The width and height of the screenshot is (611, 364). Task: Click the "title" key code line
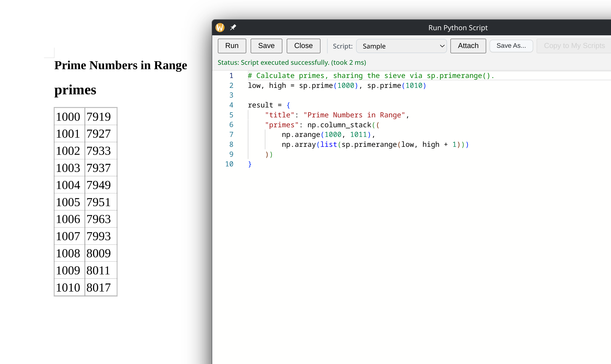pyautogui.click(x=337, y=115)
